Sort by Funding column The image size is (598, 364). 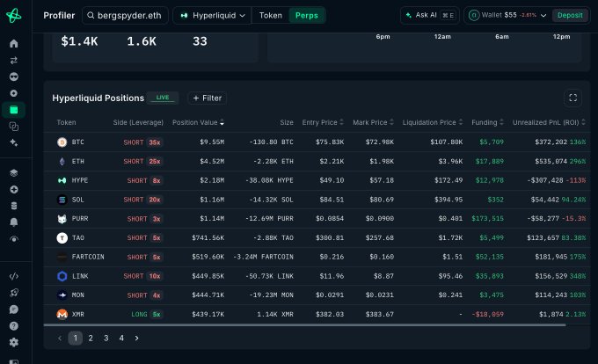point(487,122)
